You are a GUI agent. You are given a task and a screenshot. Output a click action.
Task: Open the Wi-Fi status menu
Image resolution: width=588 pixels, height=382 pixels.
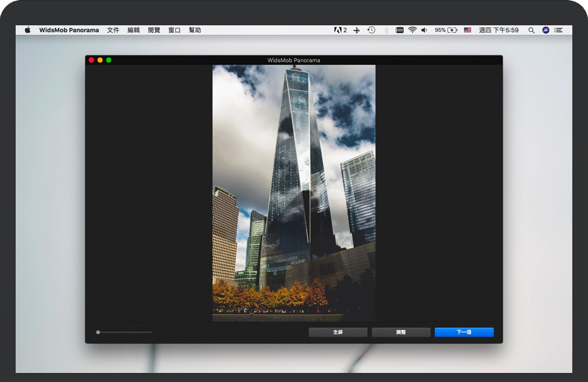point(413,30)
